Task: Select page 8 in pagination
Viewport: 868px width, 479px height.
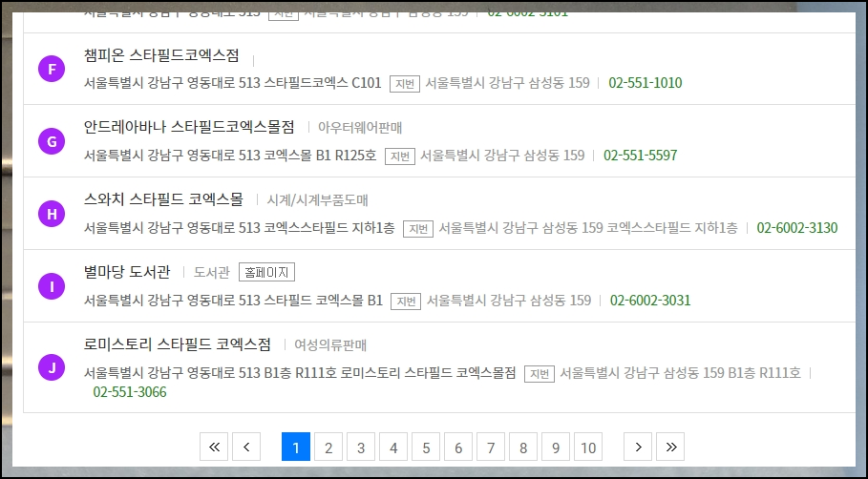Action: click(x=523, y=447)
